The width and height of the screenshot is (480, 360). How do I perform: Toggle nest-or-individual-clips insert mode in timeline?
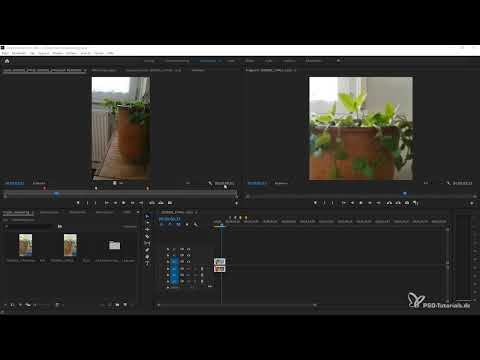pos(162,225)
